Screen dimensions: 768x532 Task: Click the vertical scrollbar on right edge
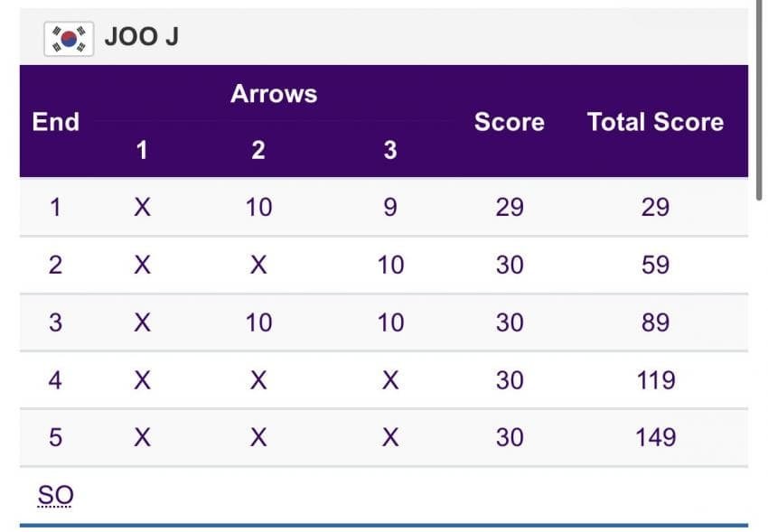tap(759, 100)
